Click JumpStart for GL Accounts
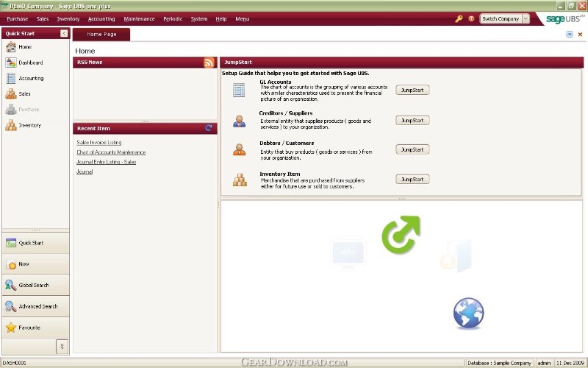Screen dimensions: 588x368 pos(412,90)
